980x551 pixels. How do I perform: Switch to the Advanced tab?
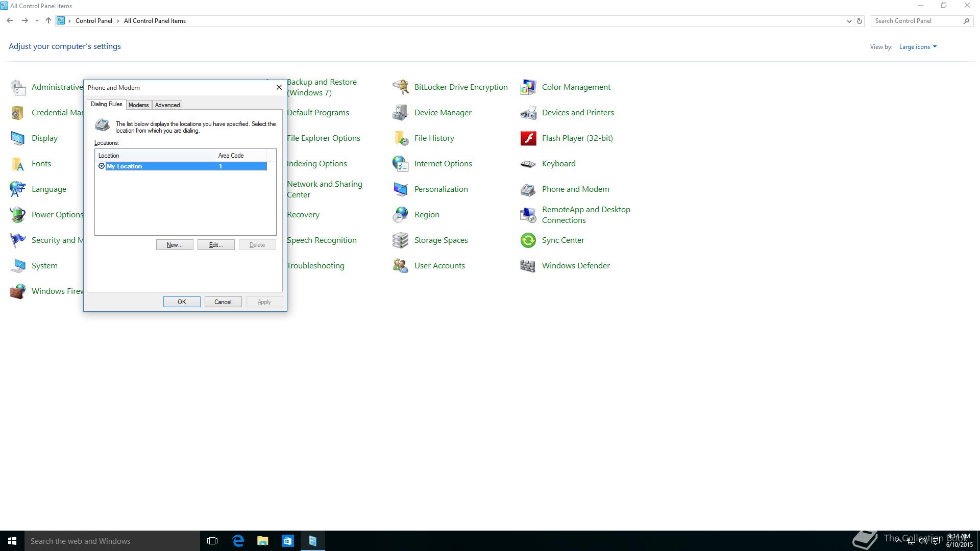167,105
